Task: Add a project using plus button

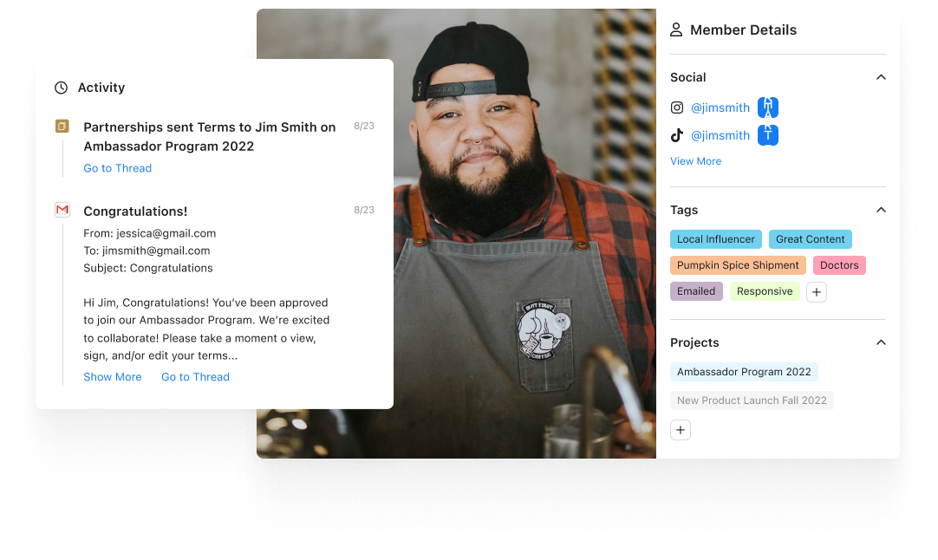Action: [x=681, y=430]
